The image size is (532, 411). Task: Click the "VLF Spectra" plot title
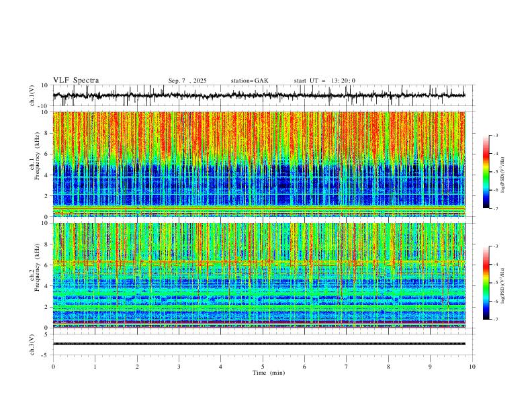[76, 81]
